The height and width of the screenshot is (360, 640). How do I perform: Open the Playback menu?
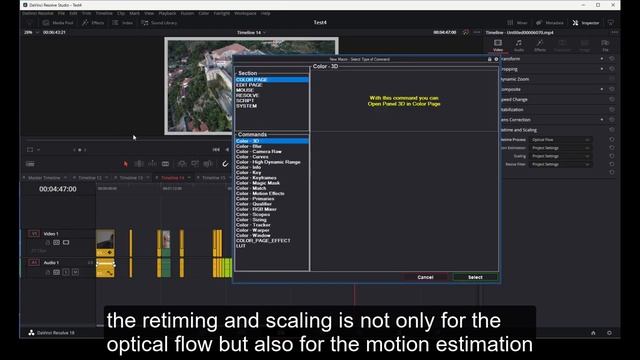point(167,13)
